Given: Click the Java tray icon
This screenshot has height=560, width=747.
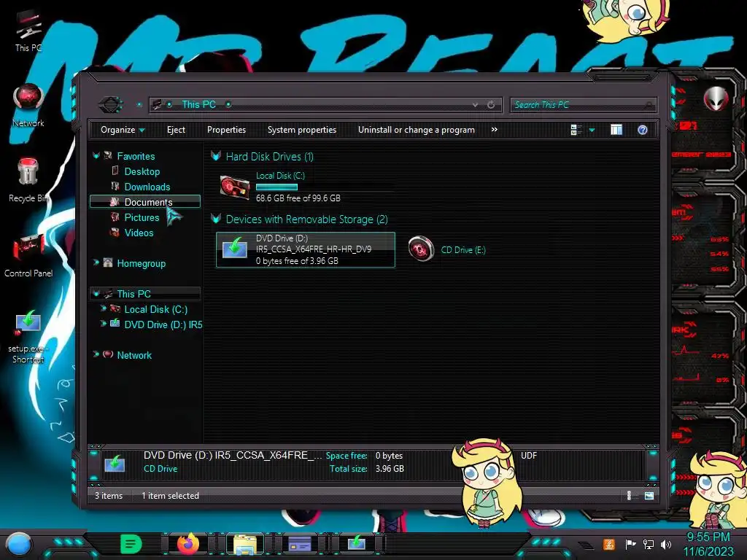Looking at the screenshot, I should [609, 544].
